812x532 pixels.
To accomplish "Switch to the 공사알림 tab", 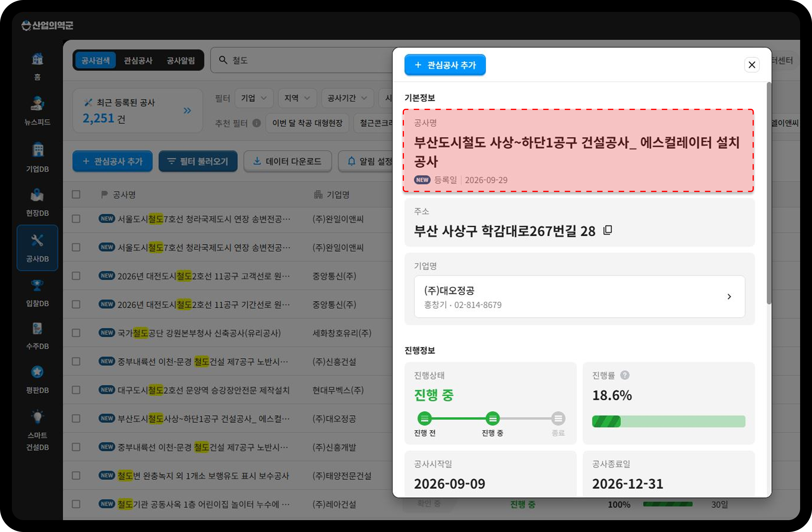I will point(181,60).
